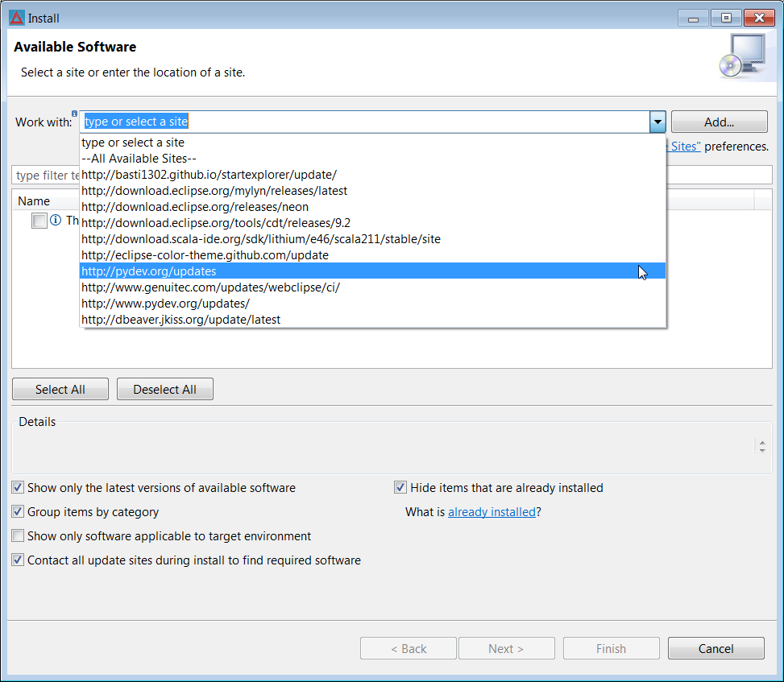Choose the eclipse releases neon site
Screen dimensions: 784x682
click(x=372, y=207)
